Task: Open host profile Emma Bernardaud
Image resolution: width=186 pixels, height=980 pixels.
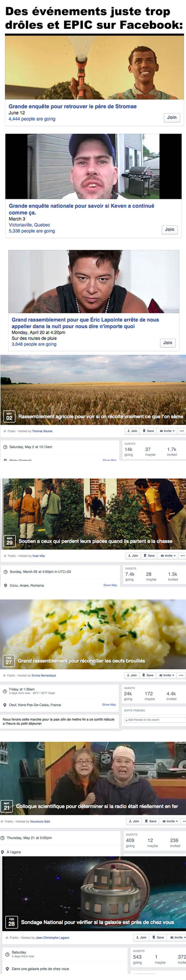Action: 44,675
